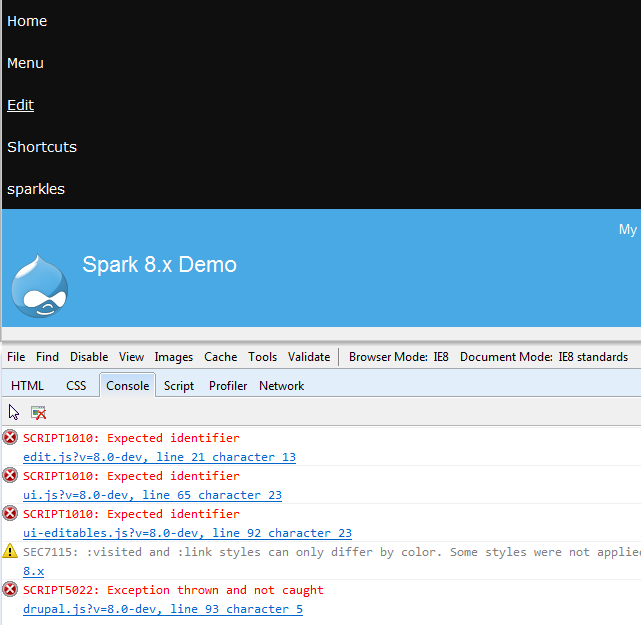This screenshot has width=641, height=625.
Task: Select the Console tab
Action: [x=128, y=385]
